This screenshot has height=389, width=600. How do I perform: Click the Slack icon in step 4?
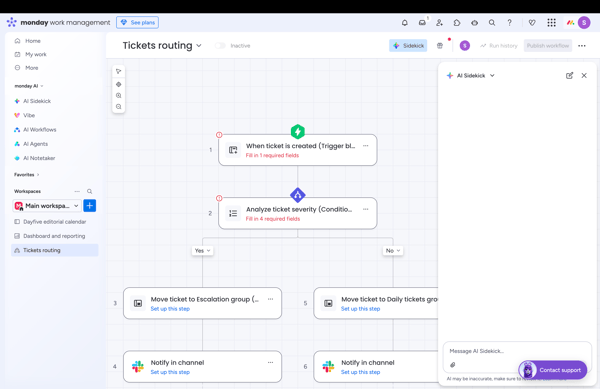pos(138,366)
